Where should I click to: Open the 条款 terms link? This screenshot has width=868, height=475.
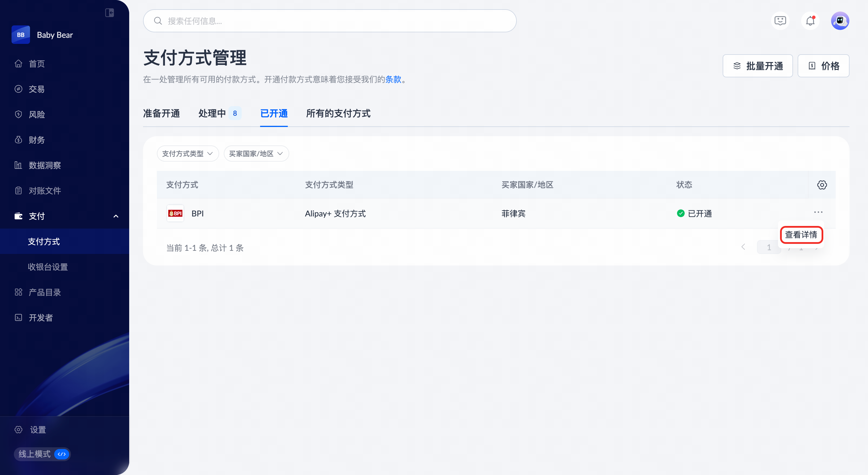(393, 80)
